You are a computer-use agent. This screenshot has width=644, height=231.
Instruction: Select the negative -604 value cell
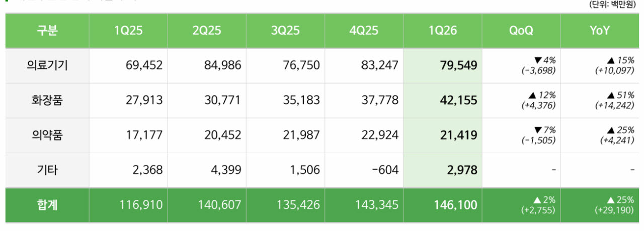point(364,170)
